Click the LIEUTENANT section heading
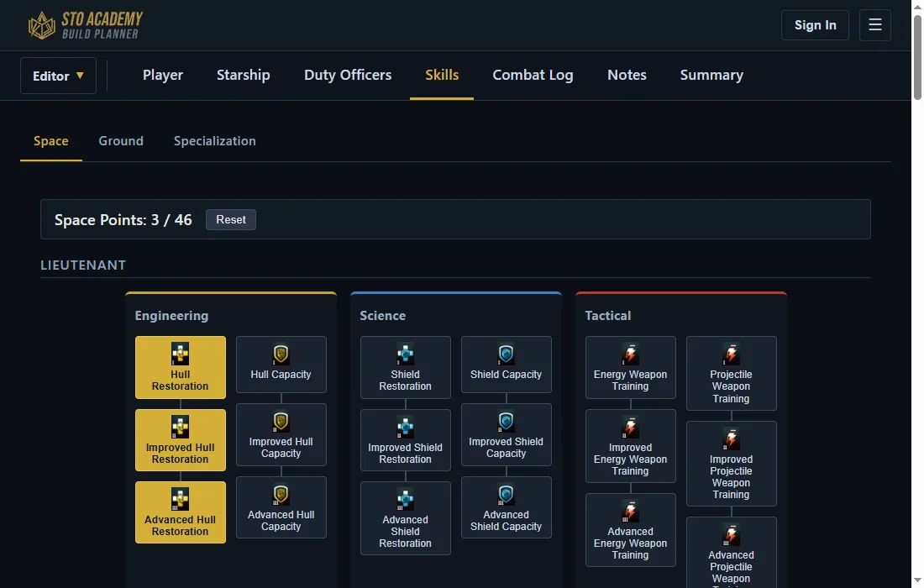This screenshot has width=924, height=588. click(83, 265)
